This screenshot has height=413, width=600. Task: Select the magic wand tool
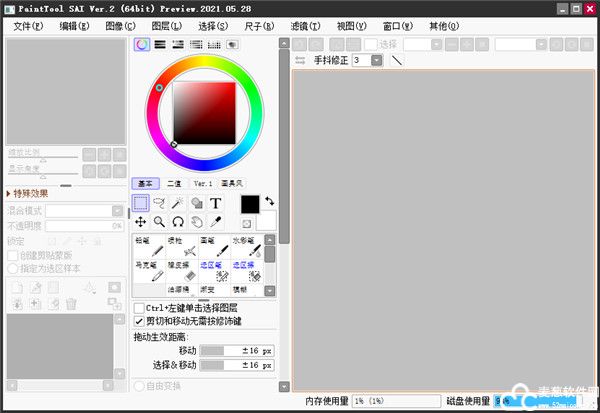178,203
